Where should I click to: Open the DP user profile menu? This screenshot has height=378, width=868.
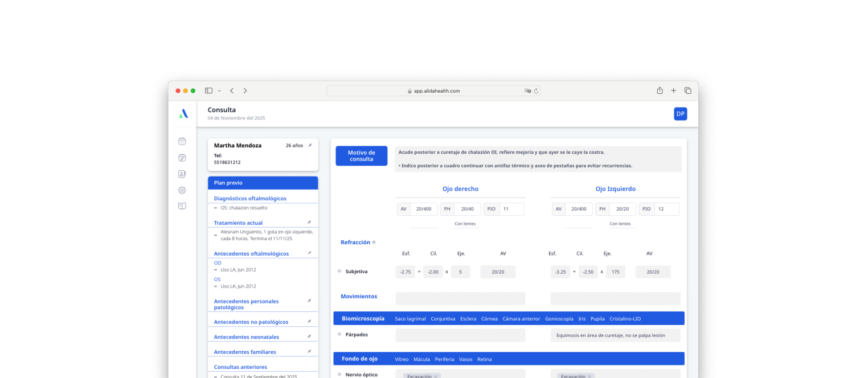[x=680, y=114]
